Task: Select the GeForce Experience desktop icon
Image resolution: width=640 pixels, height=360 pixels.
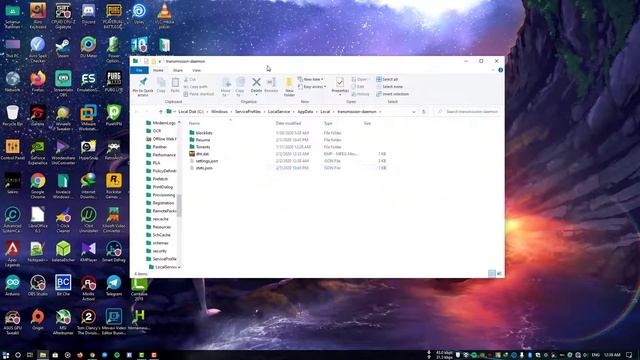Action: 38,152
